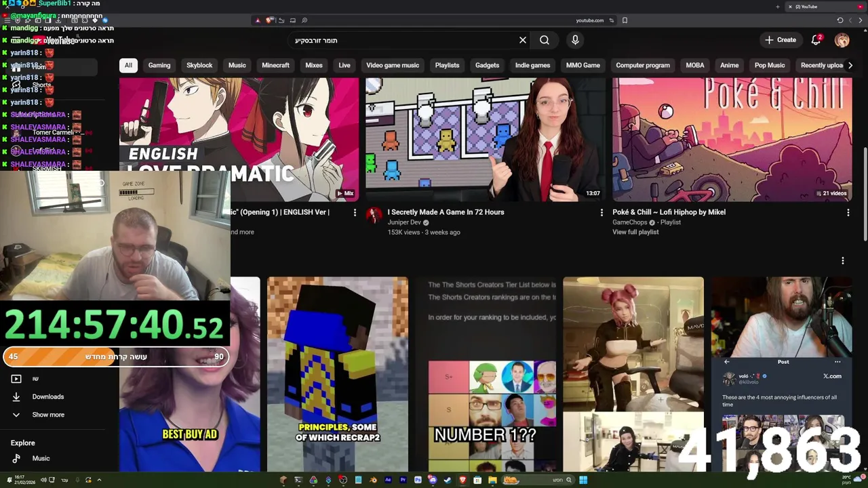The width and height of the screenshot is (868, 488).
Task: Open options menu for Poké & Chill playlist
Action: (848, 213)
